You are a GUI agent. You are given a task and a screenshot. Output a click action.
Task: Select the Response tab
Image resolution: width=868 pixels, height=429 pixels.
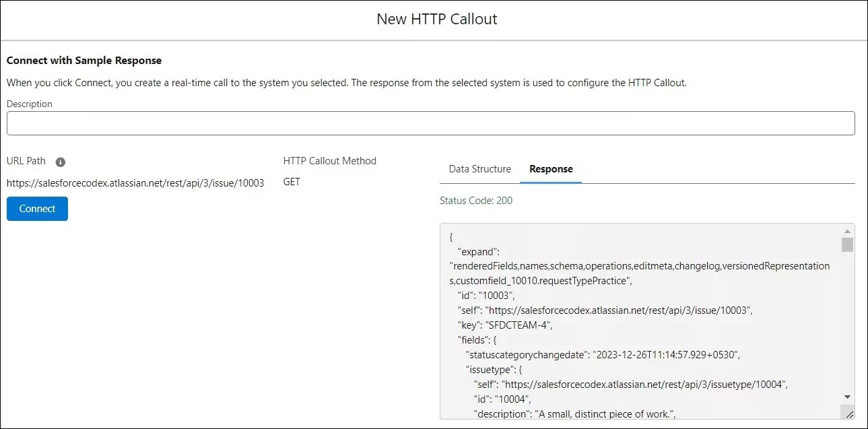coord(551,169)
